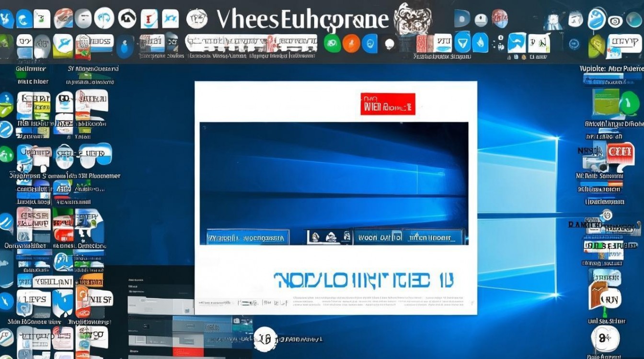Click the blue shield icon in the top bar
The height and width of the screenshot is (359, 644).
pos(462,42)
